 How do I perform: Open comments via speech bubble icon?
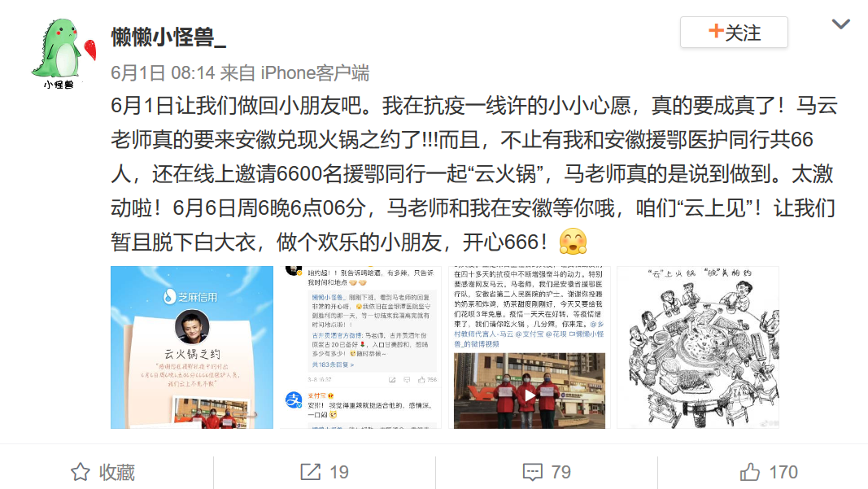[533, 473]
